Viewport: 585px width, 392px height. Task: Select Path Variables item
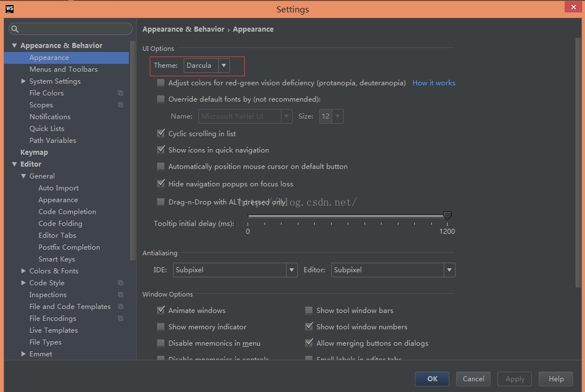click(x=53, y=141)
